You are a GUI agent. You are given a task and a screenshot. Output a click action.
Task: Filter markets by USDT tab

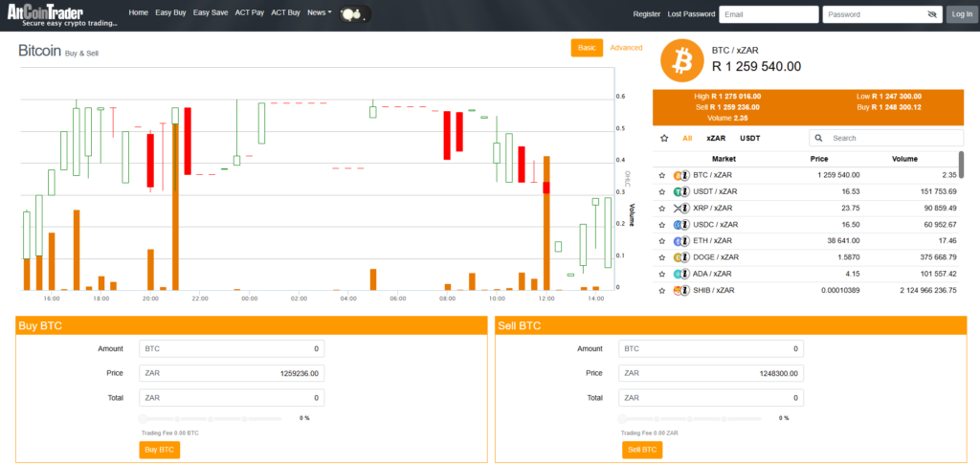coord(750,138)
